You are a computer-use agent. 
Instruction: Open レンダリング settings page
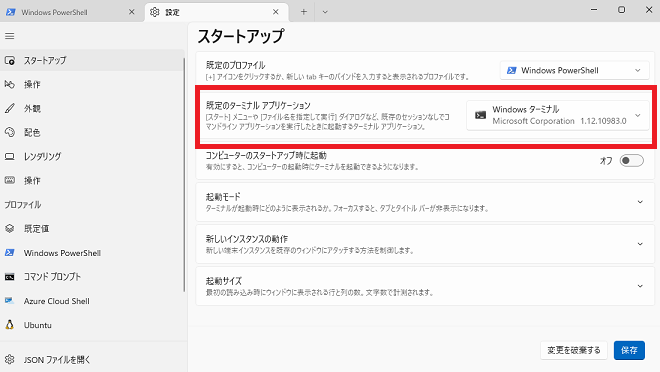[x=92, y=157]
